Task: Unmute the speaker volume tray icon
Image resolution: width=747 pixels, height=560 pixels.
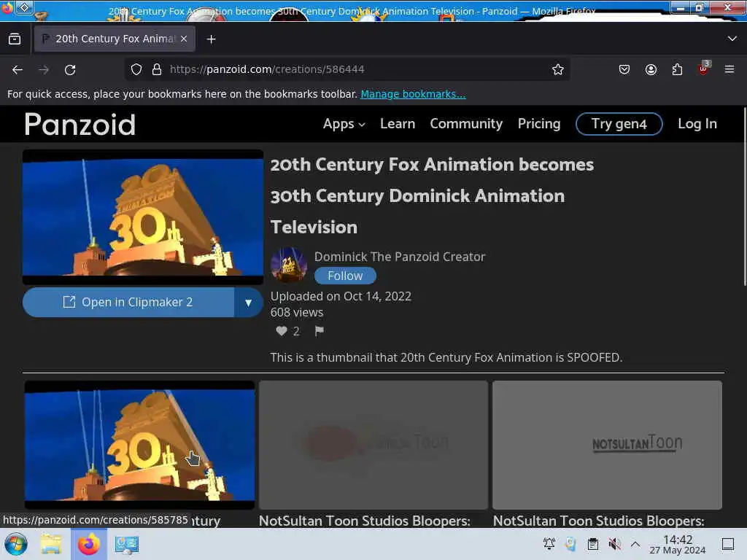Action: click(614, 544)
